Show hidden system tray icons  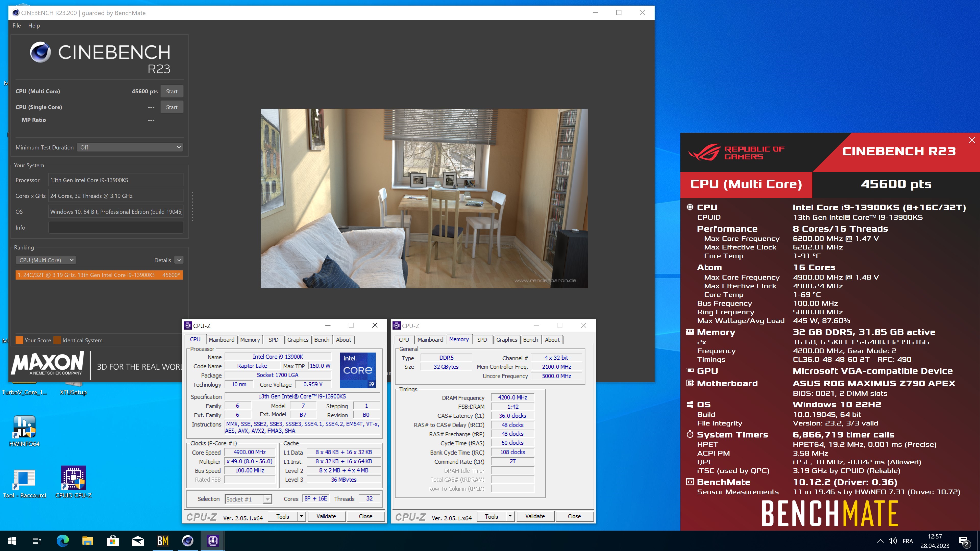(880, 541)
